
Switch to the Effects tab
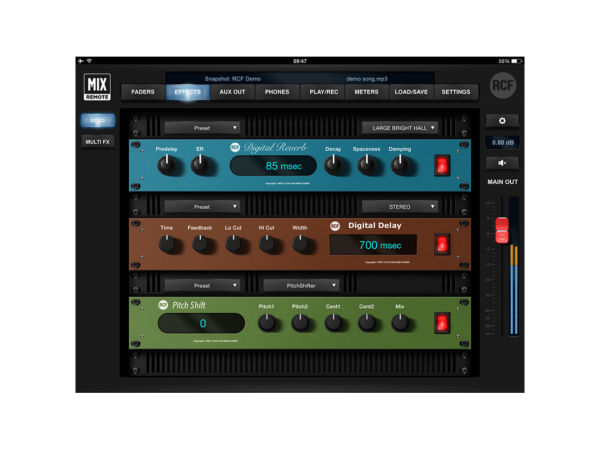point(188,92)
